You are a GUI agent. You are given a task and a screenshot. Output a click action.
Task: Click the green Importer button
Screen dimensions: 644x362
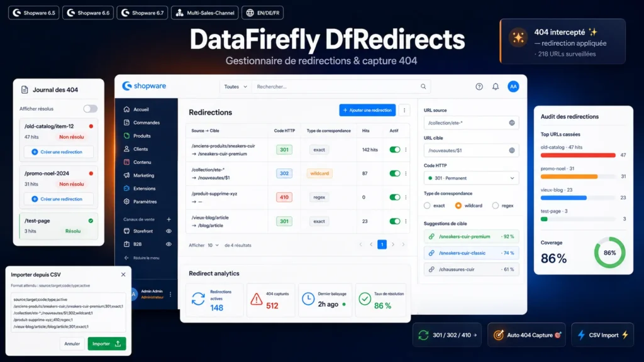pos(107,344)
